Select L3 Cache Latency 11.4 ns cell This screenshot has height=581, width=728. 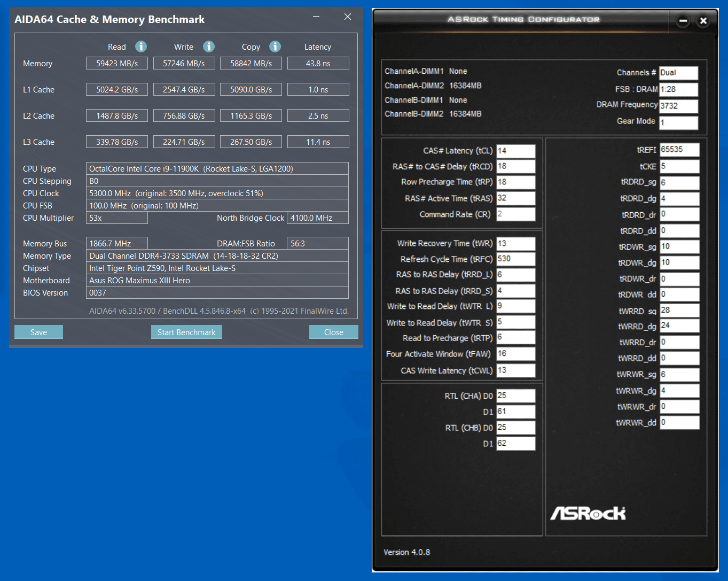(318, 142)
